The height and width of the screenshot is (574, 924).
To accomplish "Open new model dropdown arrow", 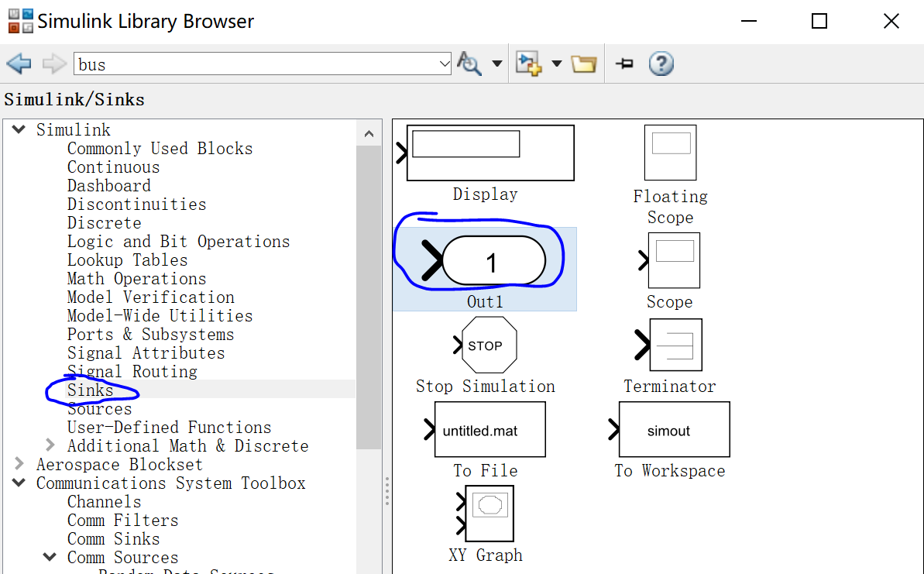I will 557,63.
